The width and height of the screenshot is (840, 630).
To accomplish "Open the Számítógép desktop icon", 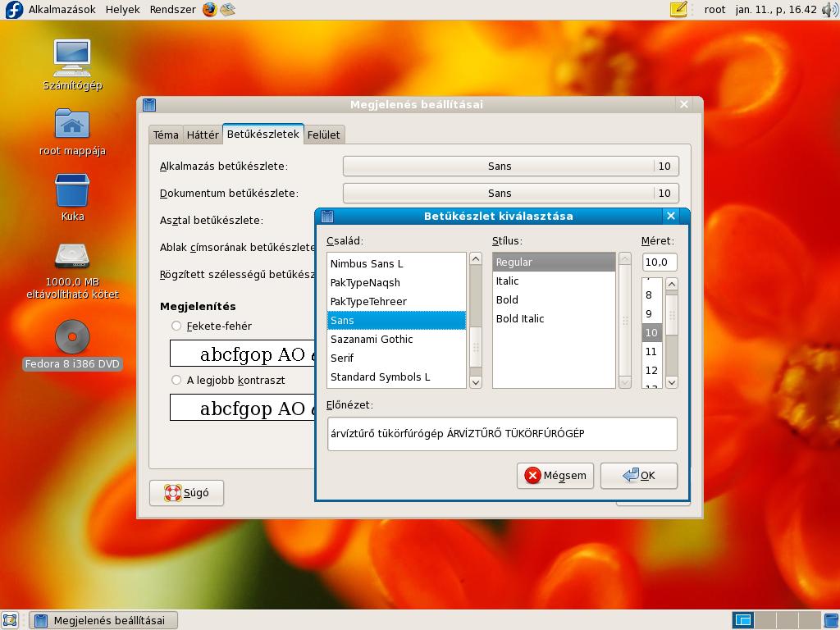I will pos(74,57).
